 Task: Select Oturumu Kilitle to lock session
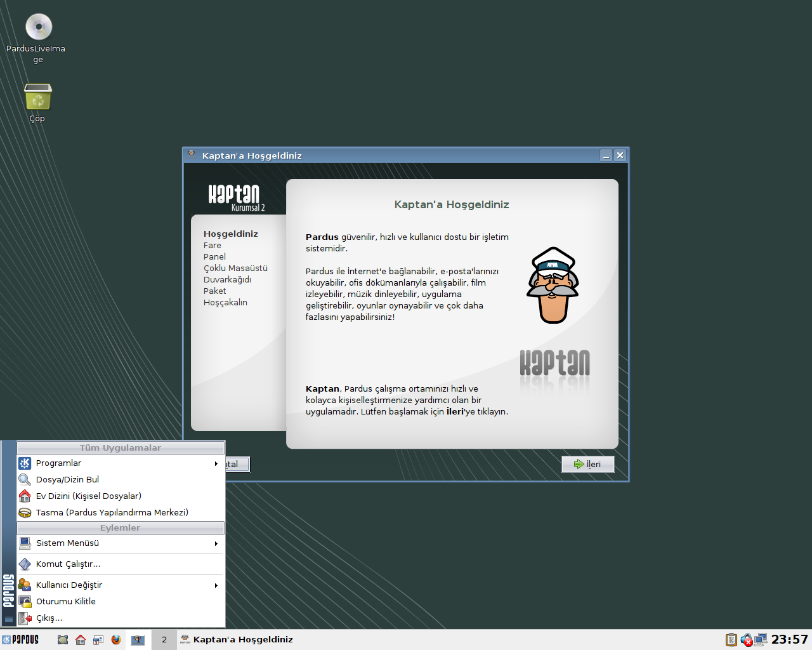(121, 602)
